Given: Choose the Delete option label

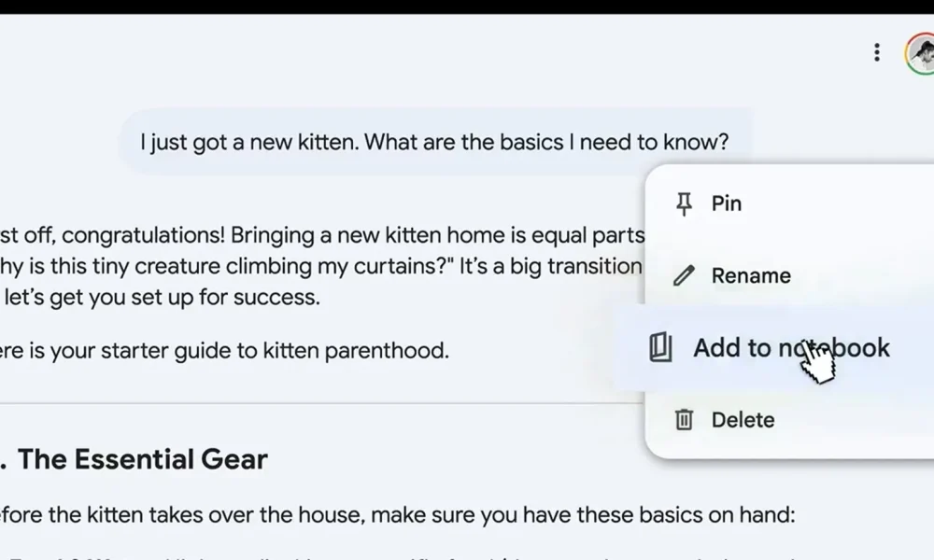Looking at the screenshot, I should coord(743,420).
